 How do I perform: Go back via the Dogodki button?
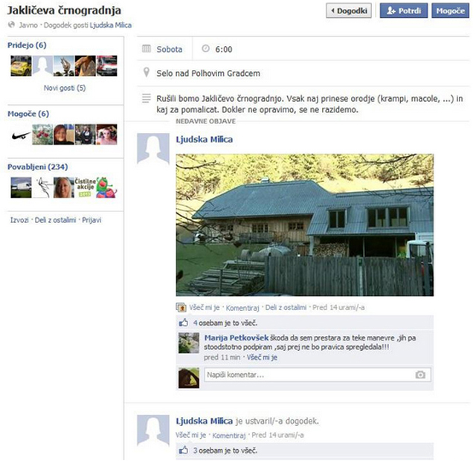349,10
